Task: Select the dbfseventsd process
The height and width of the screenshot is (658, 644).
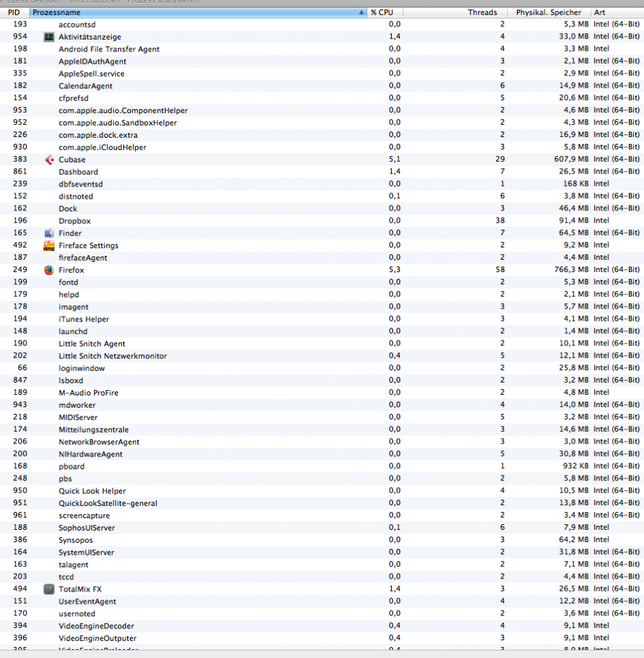Action: click(x=81, y=184)
